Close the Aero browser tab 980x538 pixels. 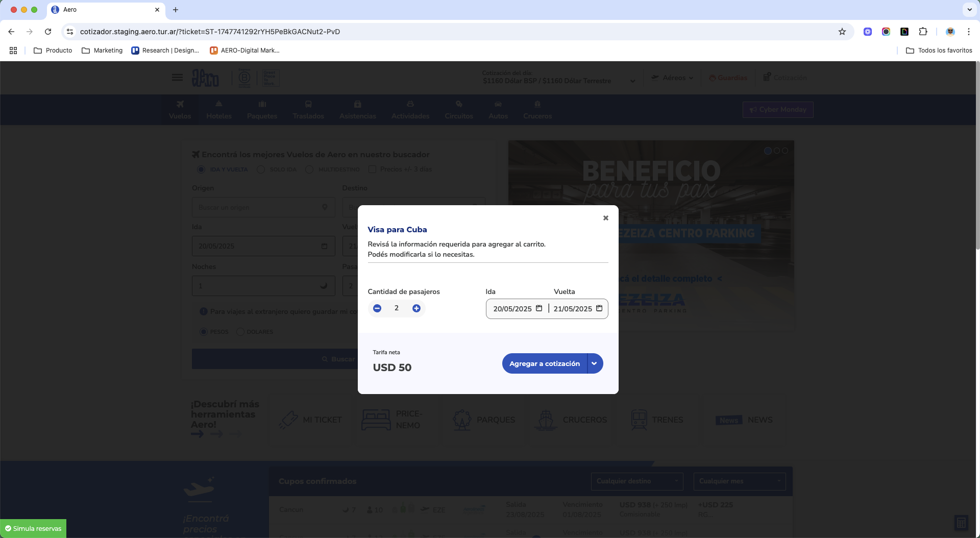coord(157,10)
